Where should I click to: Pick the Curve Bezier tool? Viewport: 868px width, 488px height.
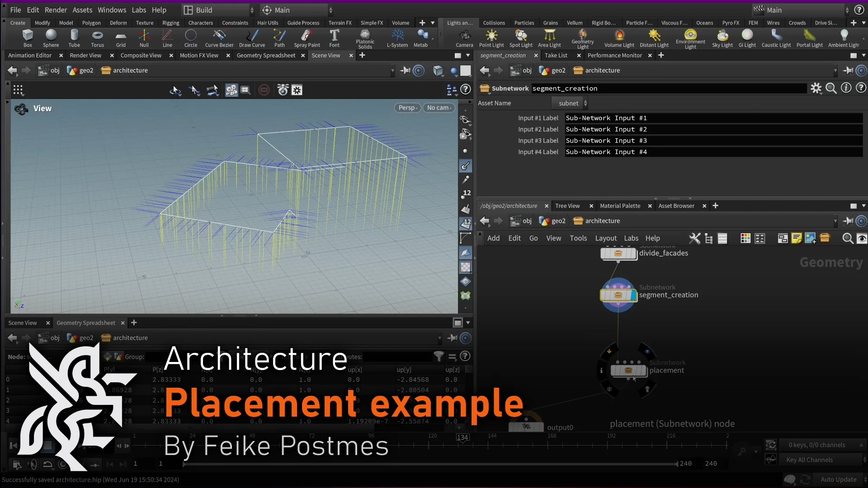[219, 38]
